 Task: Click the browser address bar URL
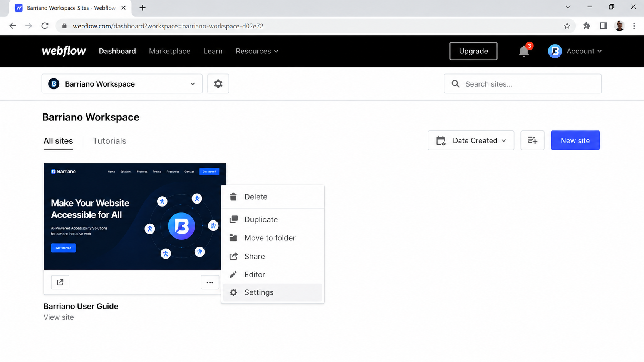pyautogui.click(x=168, y=26)
